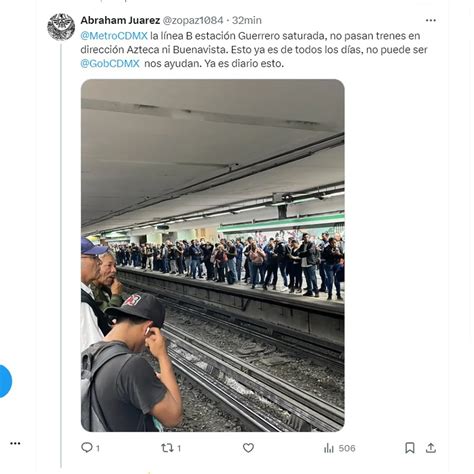Open the @zopaz1084 handle link
The height and width of the screenshot is (474, 474).
193,20
